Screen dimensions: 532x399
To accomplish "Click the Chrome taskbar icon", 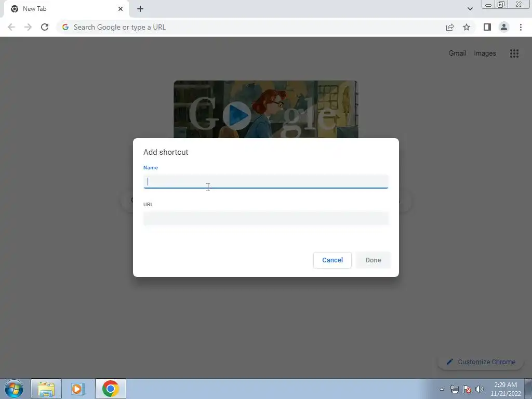I will coord(111,389).
